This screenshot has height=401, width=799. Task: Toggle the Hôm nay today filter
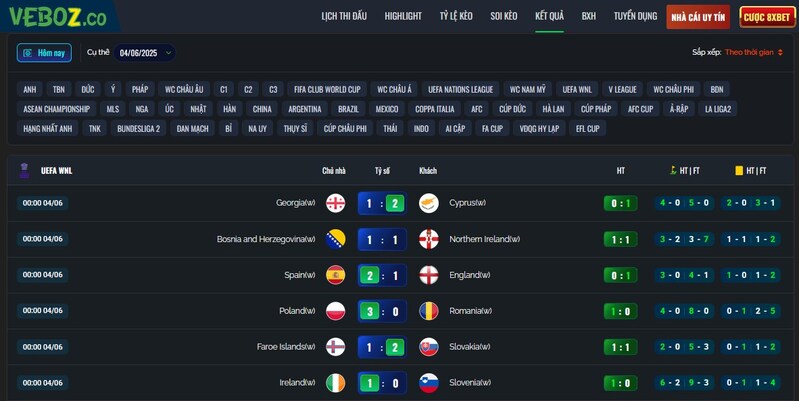(44, 53)
